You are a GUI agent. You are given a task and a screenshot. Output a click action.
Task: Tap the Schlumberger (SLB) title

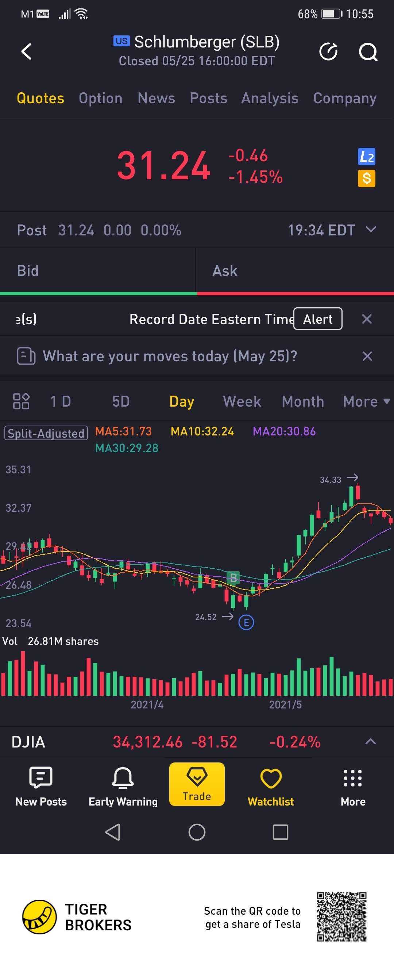pyautogui.click(x=207, y=42)
